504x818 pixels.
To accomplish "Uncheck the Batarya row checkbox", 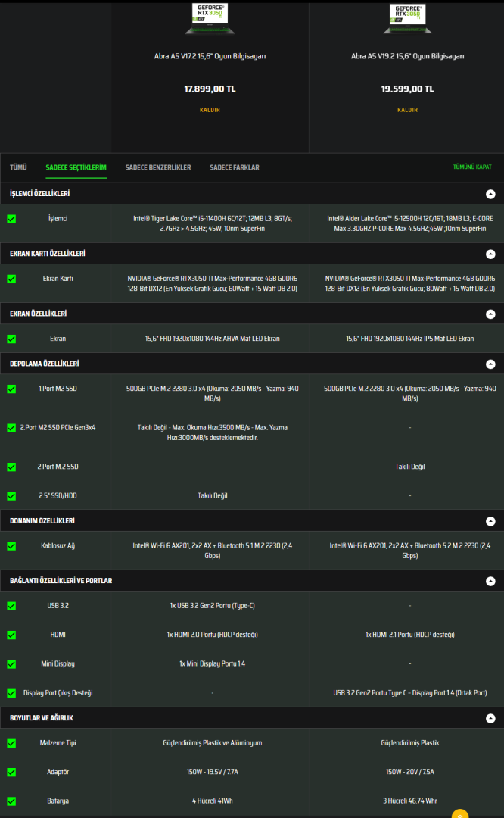I will click(11, 801).
